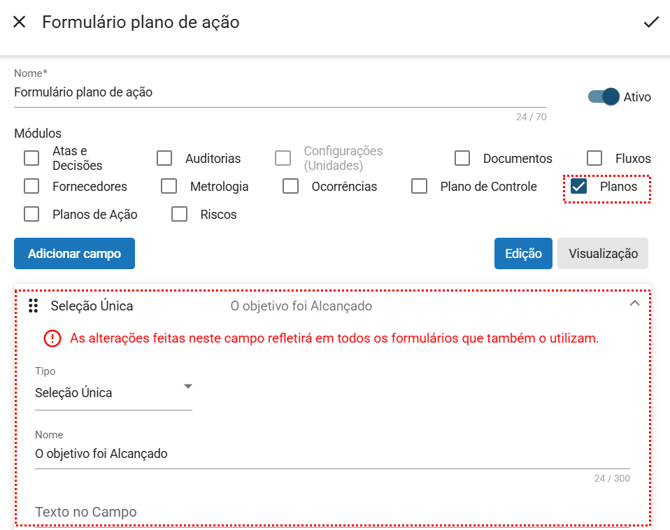Uncheck the Planos module checkbox
This screenshot has height=530, width=670.
coord(578,186)
